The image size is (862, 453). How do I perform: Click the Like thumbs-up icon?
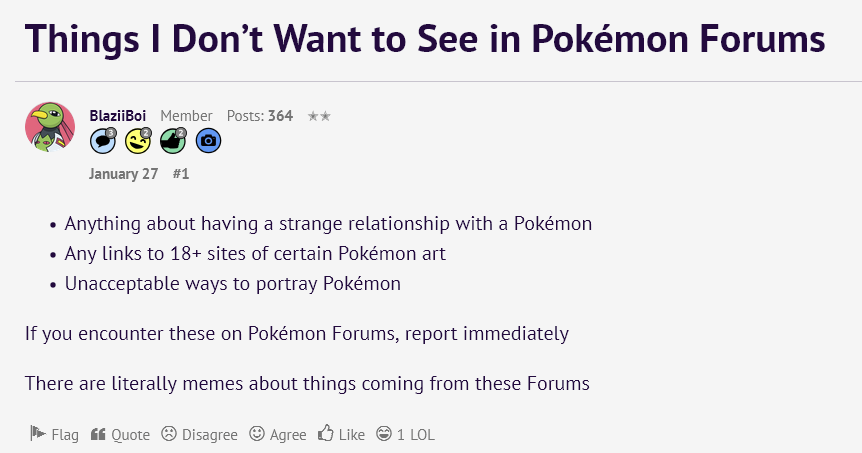pyautogui.click(x=325, y=433)
